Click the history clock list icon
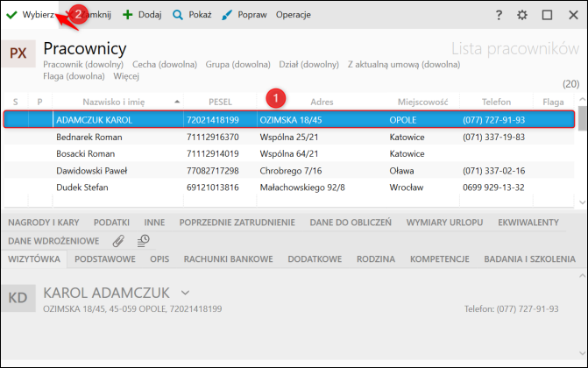Screen dimensions: 588x368 (143, 241)
